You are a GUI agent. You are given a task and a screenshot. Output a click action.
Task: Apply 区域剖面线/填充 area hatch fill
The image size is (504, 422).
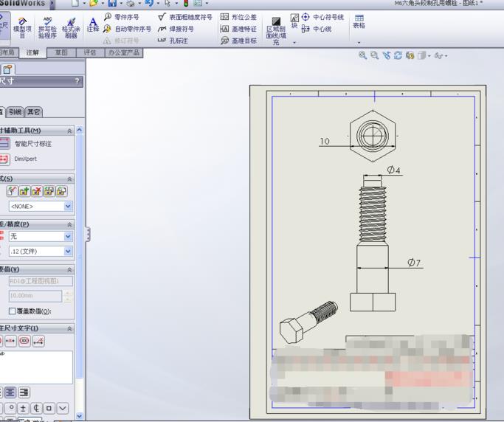[276, 31]
